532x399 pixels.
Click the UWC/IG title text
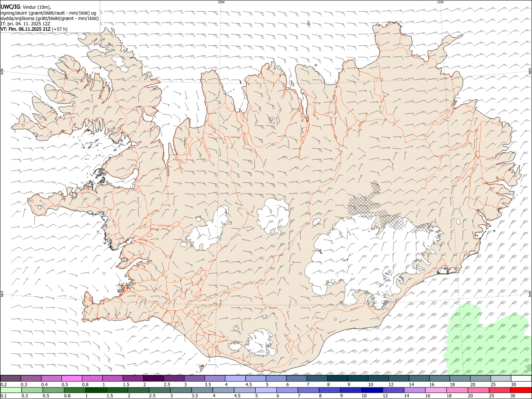(x=10, y=7)
